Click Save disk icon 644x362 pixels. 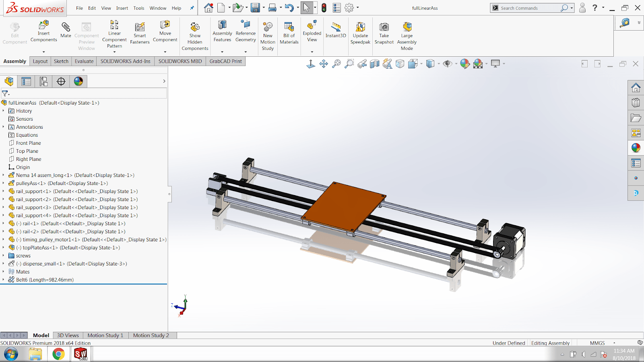255,8
